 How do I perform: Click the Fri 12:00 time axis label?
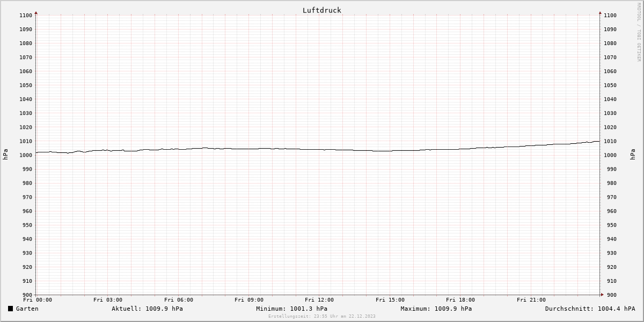319,300
